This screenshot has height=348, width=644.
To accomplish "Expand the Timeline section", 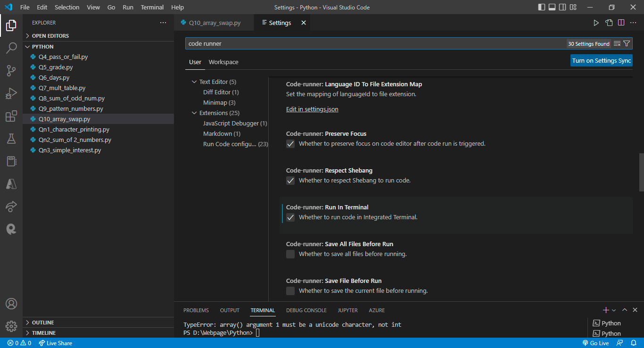I will tap(98, 333).
